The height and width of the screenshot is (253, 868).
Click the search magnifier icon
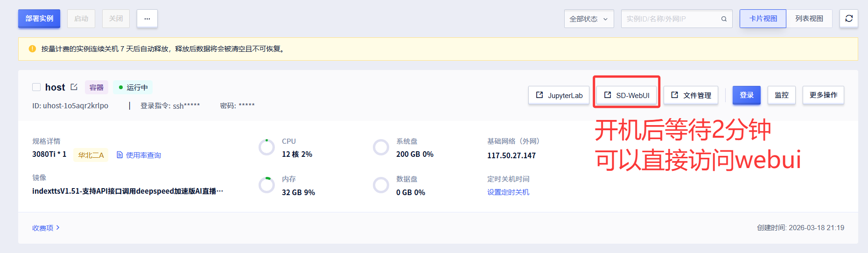click(x=724, y=19)
